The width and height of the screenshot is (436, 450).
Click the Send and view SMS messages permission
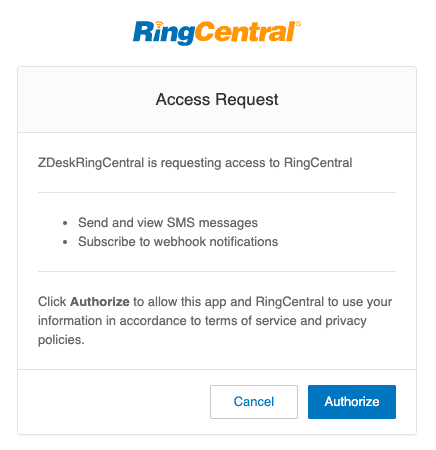[x=168, y=223]
